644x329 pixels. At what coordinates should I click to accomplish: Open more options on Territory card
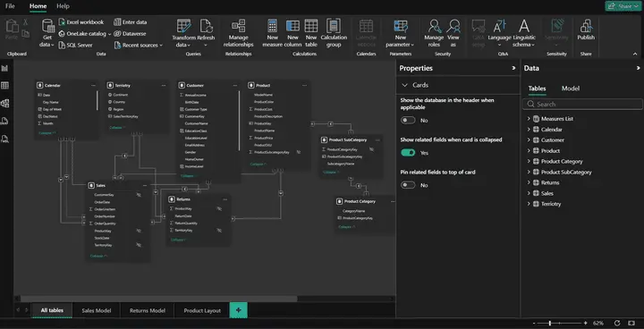click(x=164, y=86)
